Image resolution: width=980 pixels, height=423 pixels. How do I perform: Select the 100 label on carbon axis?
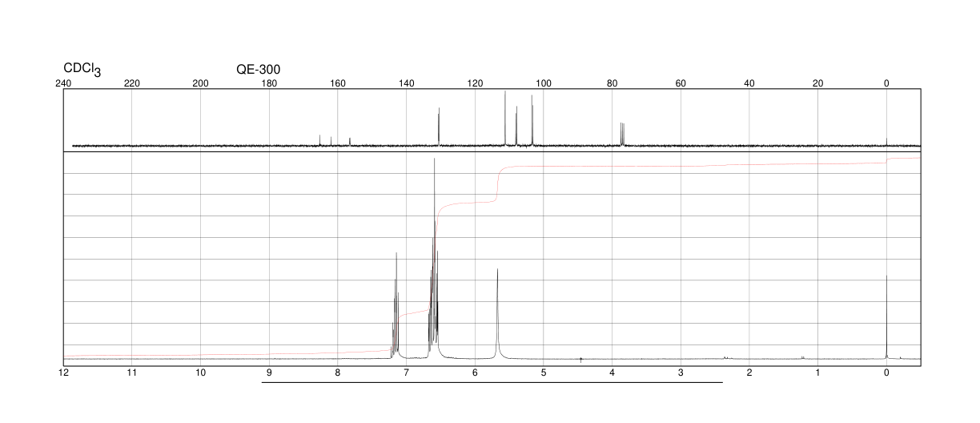(x=544, y=83)
